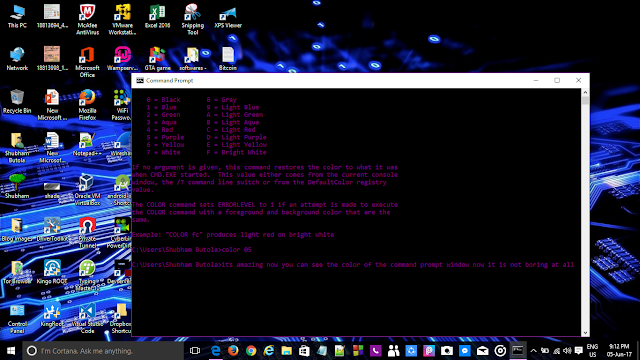Open Excel 2016 desktop shortcut
Image resolution: width=640 pixels, height=360 pixels.
pos(157,16)
